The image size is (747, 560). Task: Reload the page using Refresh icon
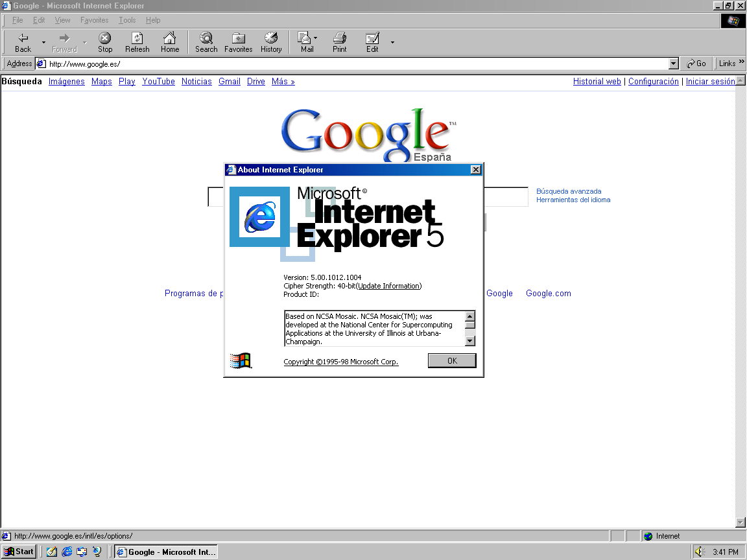(137, 42)
